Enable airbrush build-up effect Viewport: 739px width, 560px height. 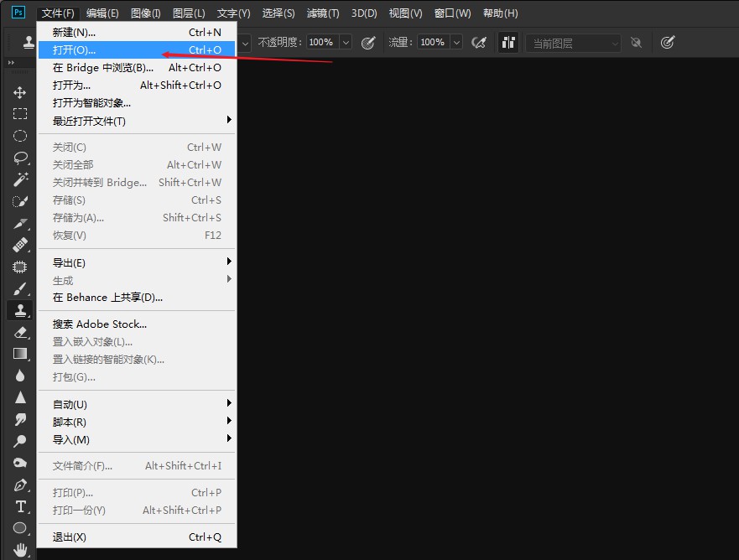pos(479,43)
